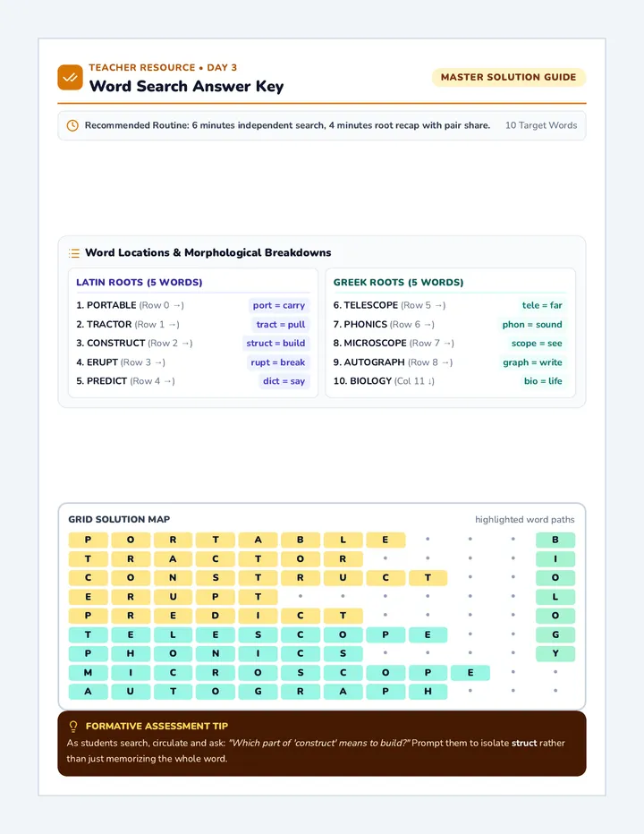
Task: Click the 'Greek Roots (5 Words)' heading
Action: [398, 283]
